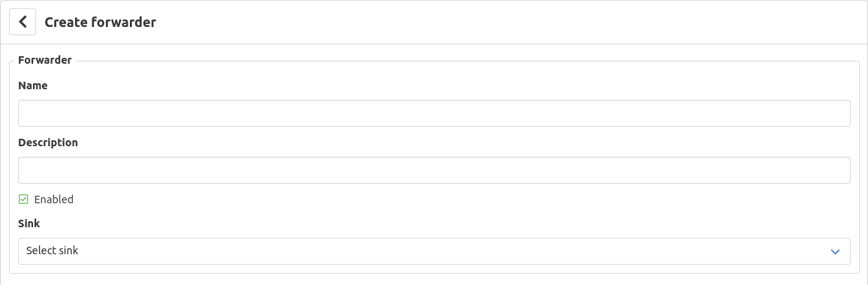
Task: Click the green checkmark icon beside Enabled
Action: click(x=23, y=199)
